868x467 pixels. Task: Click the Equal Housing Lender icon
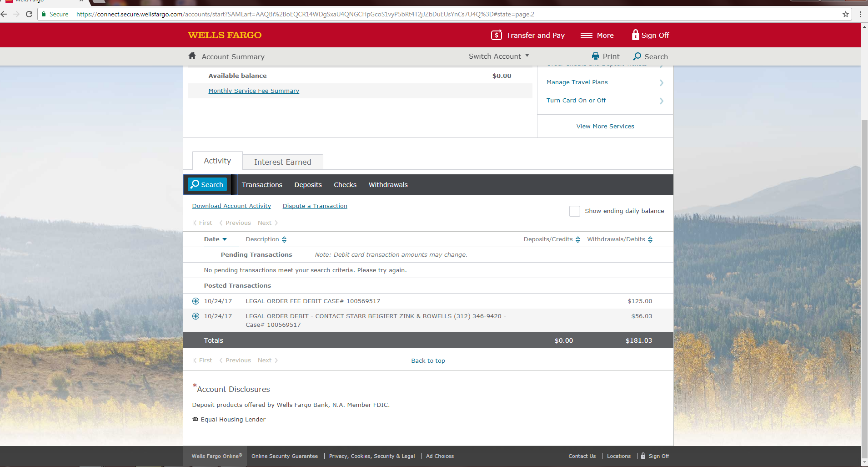tap(196, 419)
